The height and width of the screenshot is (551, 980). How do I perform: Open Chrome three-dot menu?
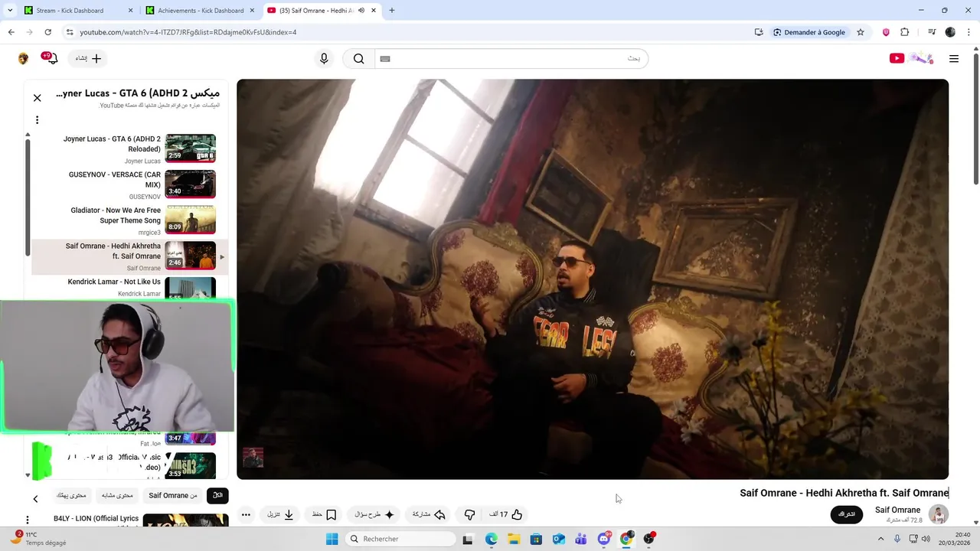tap(969, 32)
